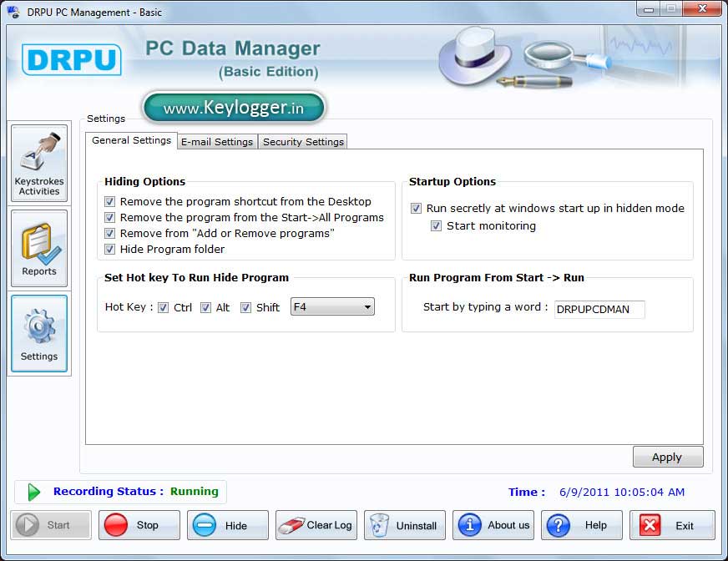Toggle Remove program from Start->All Programs
Viewport: 728px width, 561px height.
[x=109, y=217]
